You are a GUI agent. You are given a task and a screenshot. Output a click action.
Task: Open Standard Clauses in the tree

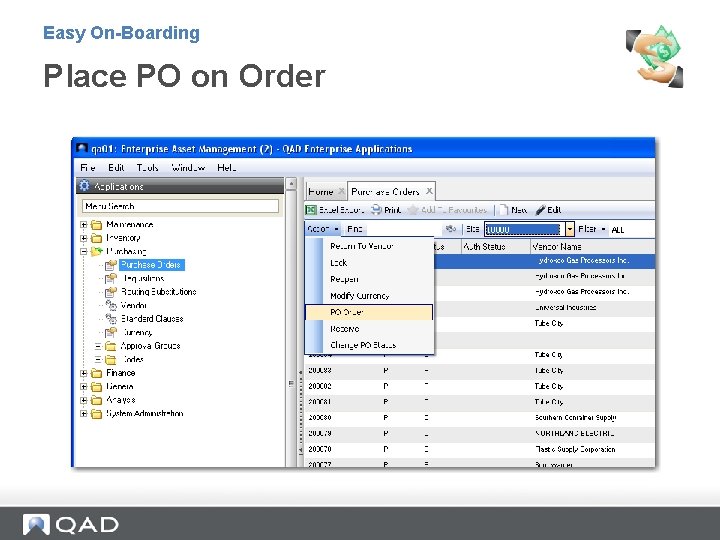pos(152,319)
